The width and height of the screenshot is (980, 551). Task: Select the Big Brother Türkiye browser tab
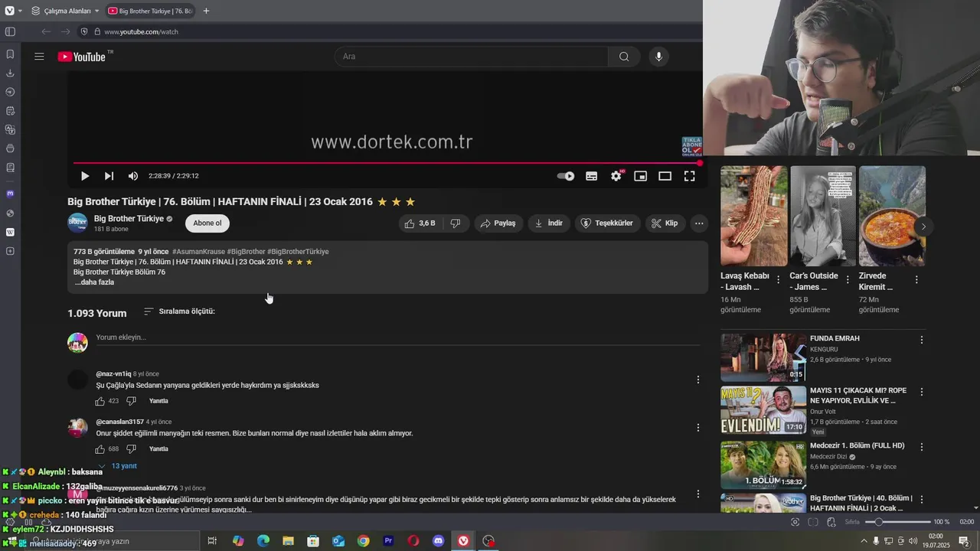150,11
